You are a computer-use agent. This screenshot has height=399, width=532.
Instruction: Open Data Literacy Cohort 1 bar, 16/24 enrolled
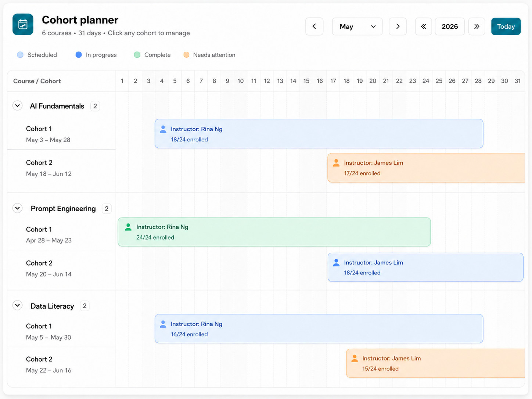pos(319,328)
